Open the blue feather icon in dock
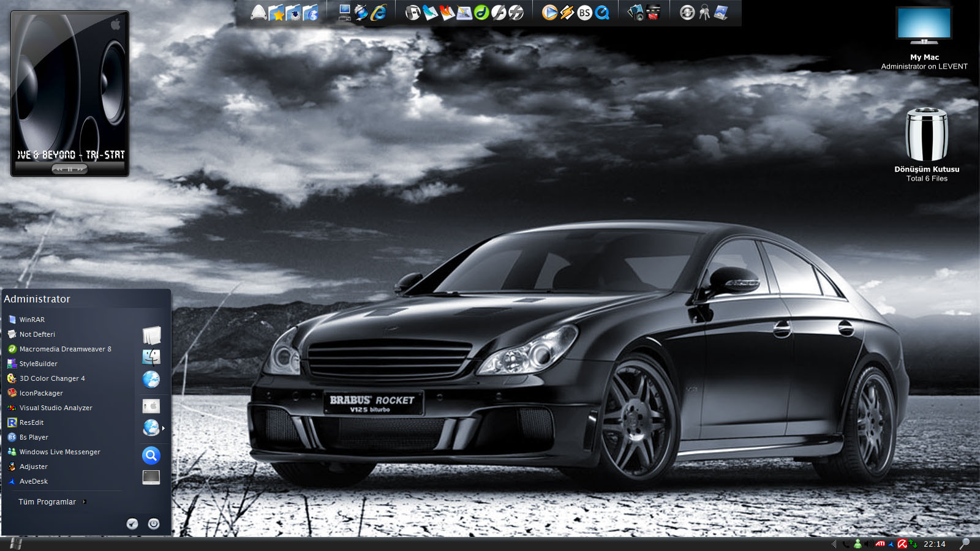Screen dimensions: 980x551 tap(430, 12)
